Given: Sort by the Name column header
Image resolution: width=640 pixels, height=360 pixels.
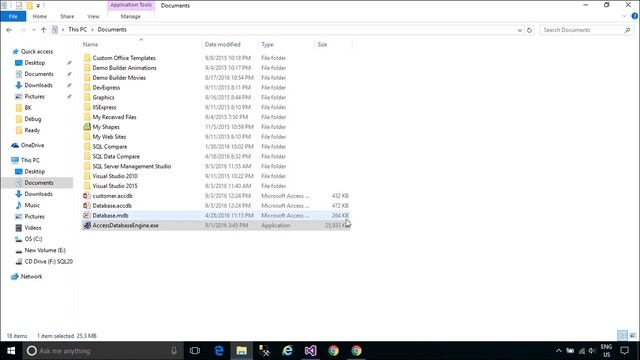Looking at the screenshot, I should pos(90,44).
